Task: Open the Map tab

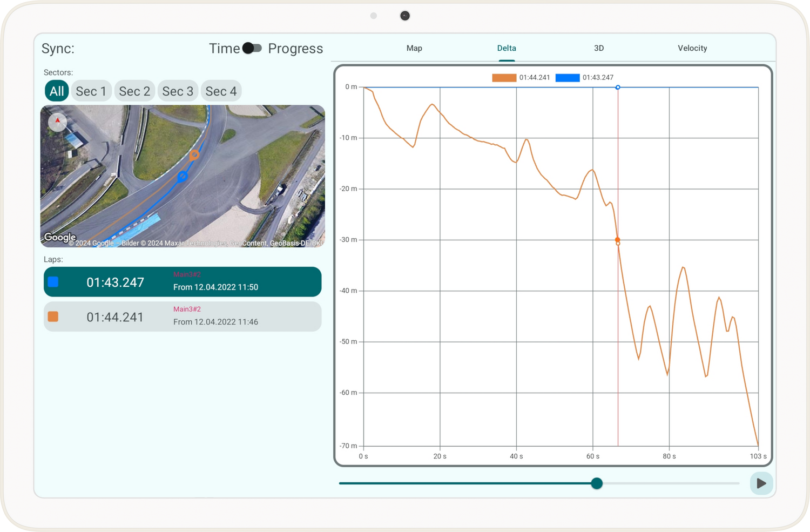Action: [414, 48]
